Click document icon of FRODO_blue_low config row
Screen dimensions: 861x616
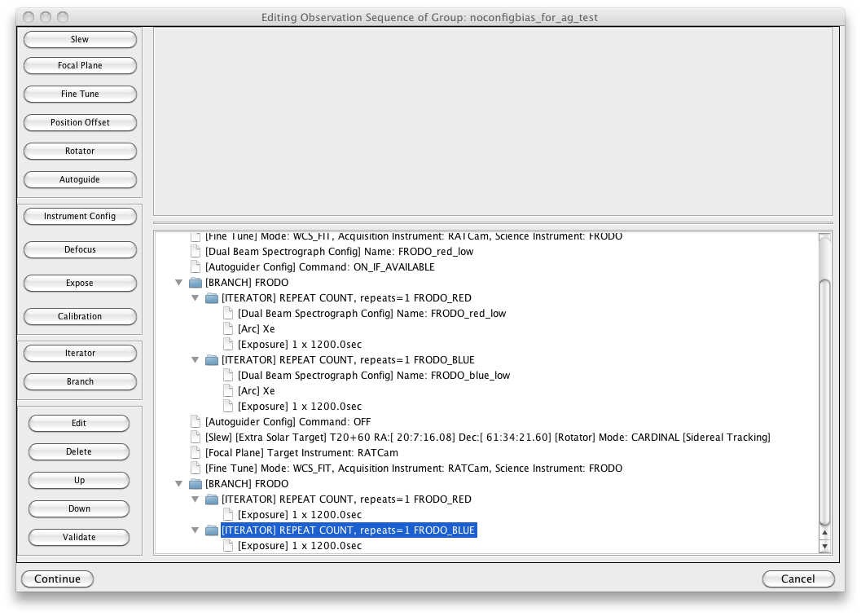click(228, 376)
